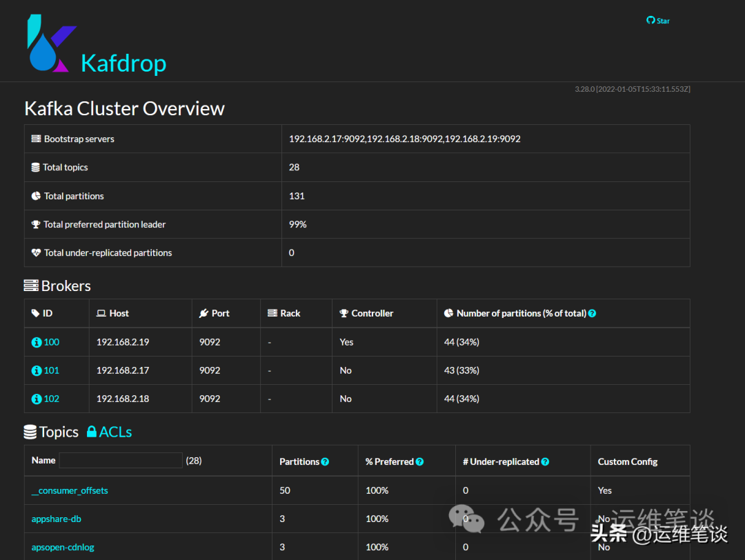This screenshot has height=560, width=745.
Task: Open broker 102 details via its info icon
Action: coord(36,398)
